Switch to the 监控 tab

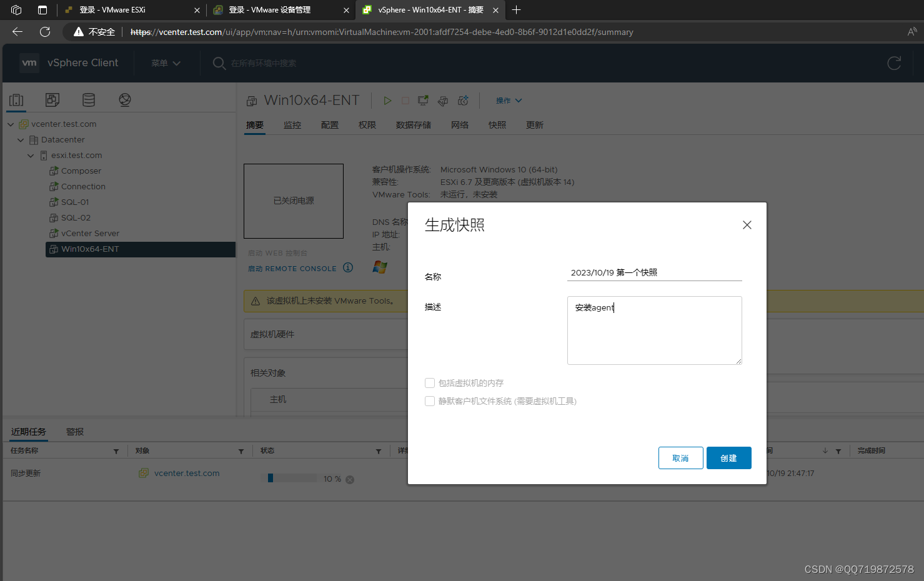pyautogui.click(x=292, y=125)
